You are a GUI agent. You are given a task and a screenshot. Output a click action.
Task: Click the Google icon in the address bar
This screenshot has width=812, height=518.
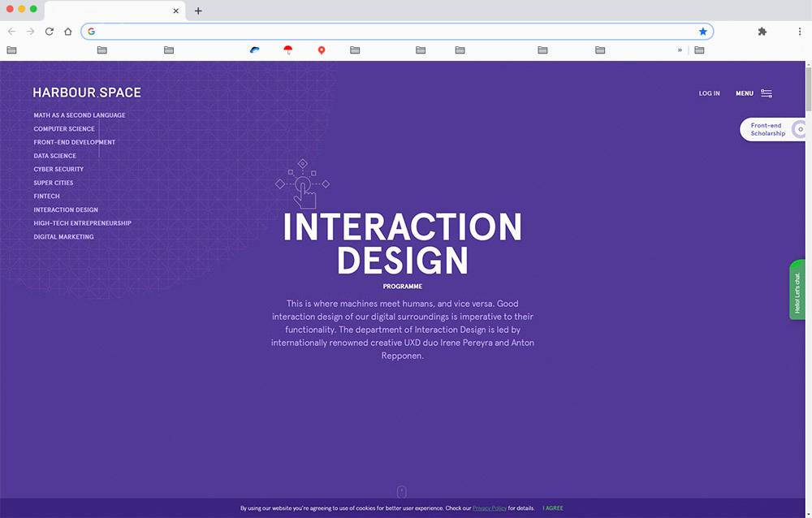click(92, 32)
